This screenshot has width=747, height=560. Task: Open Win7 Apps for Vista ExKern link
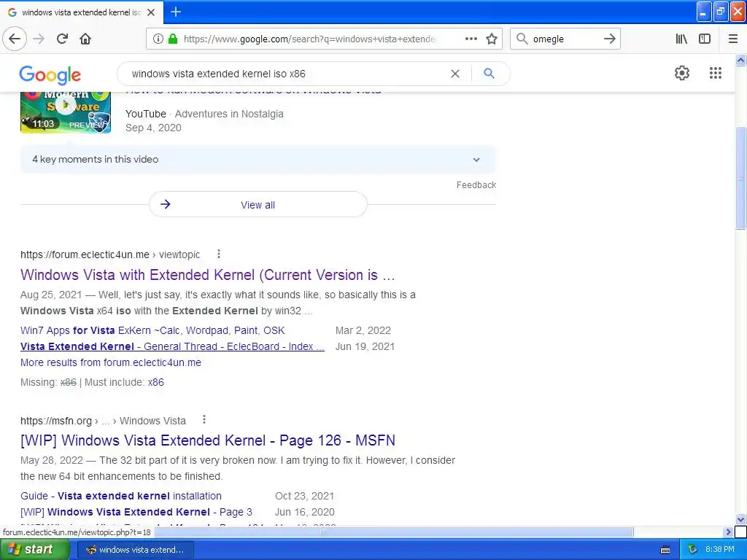[152, 330]
